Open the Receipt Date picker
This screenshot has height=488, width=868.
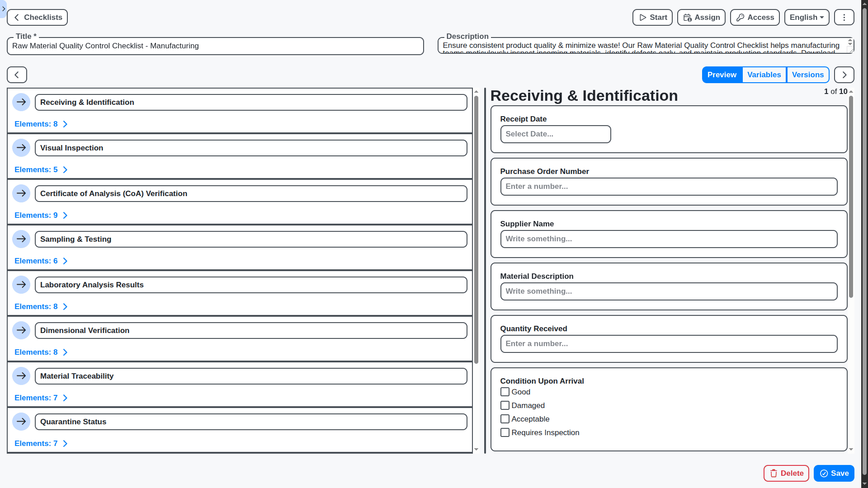coord(555,134)
